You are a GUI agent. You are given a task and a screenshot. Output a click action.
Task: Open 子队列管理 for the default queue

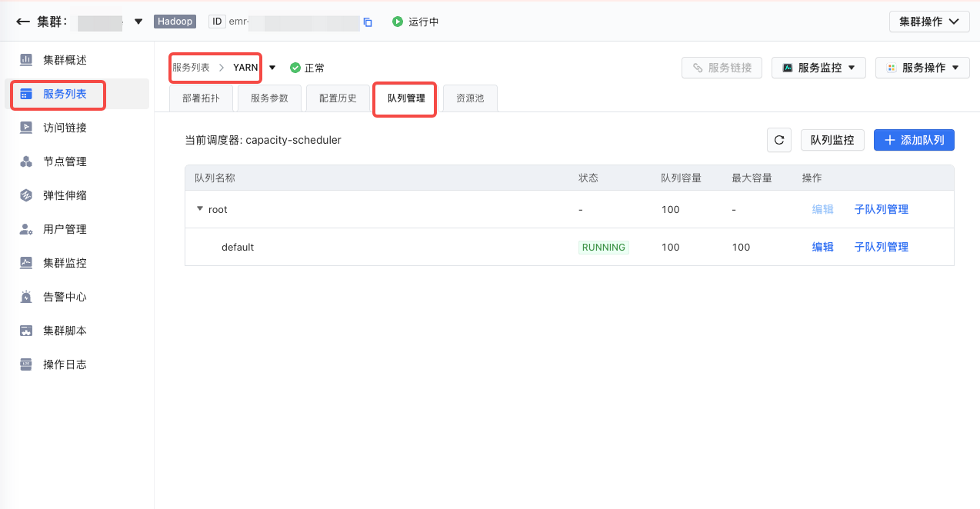(x=882, y=247)
